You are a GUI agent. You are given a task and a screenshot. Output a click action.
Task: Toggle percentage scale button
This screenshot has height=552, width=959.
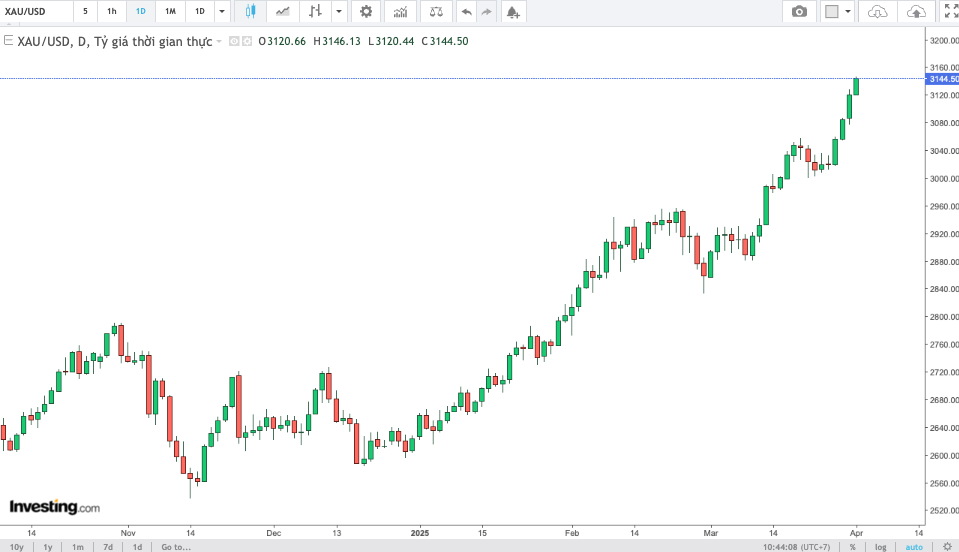(853, 546)
